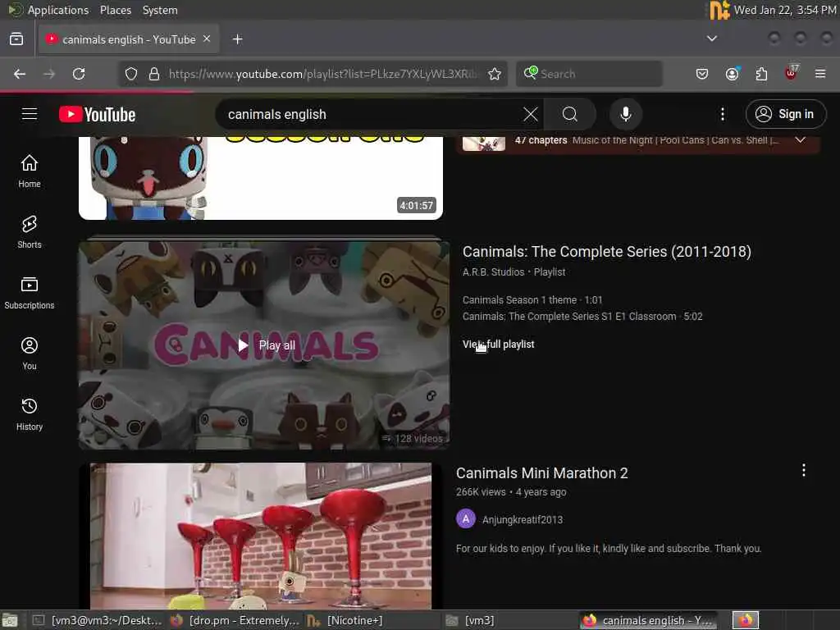The height and width of the screenshot is (630, 840).
Task: Bookmark this page with star icon
Action: (495, 74)
